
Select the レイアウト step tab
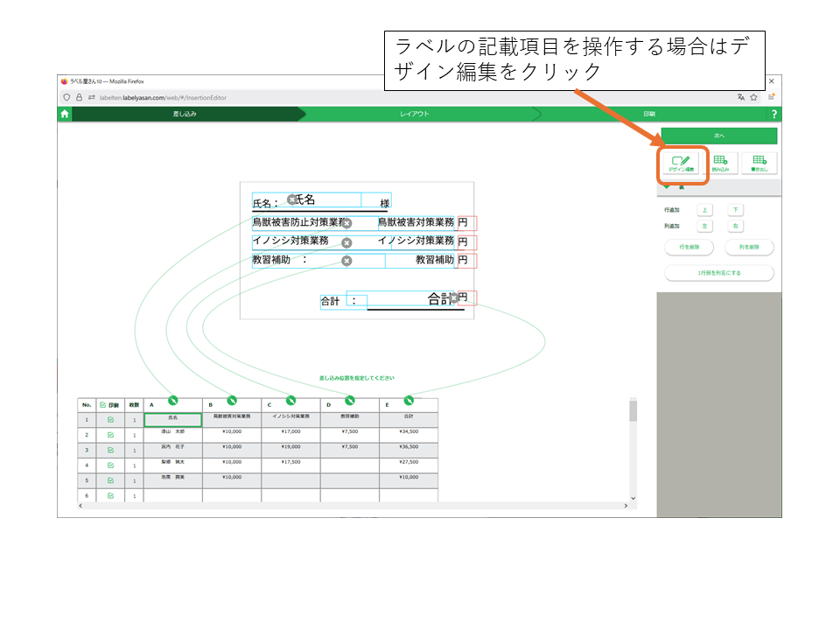415,115
